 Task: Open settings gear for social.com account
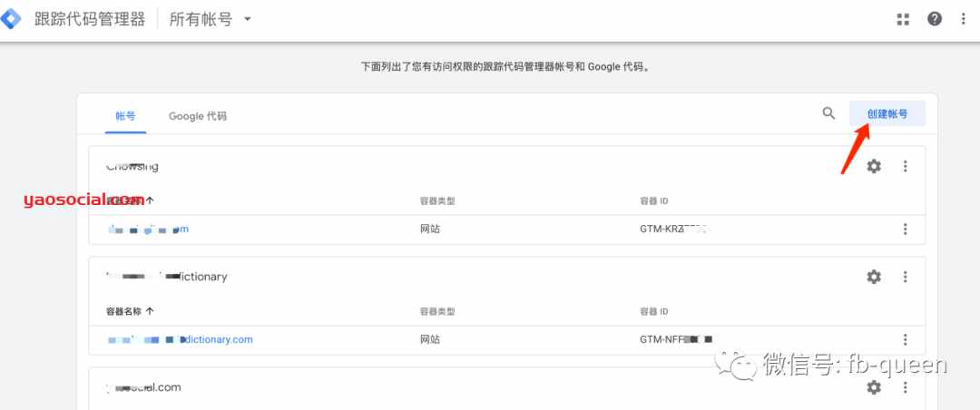point(874,387)
